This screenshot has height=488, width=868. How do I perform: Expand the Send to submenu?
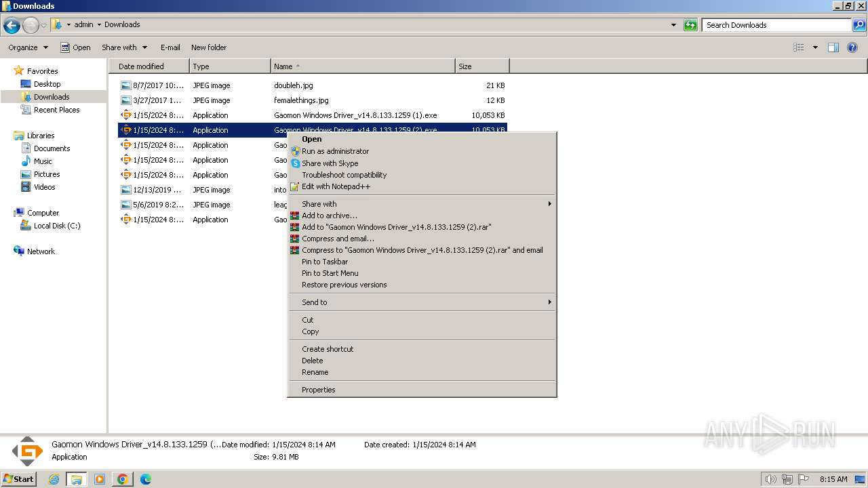[x=422, y=302]
